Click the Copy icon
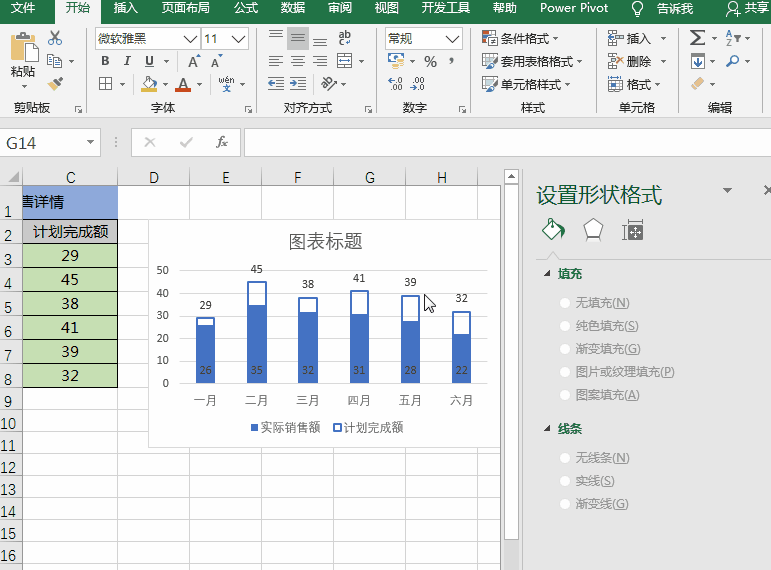 pos(54,61)
